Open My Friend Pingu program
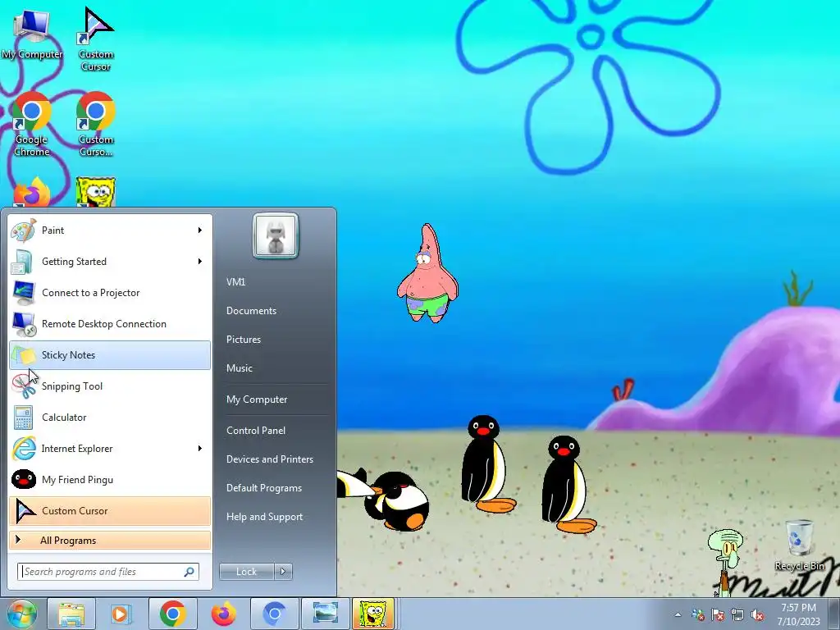This screenshot has height=630, width=840. 110,479
